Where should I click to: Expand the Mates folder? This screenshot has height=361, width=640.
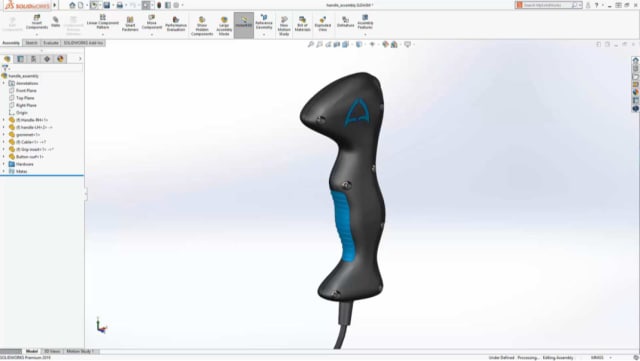click(x=4, y=172)
